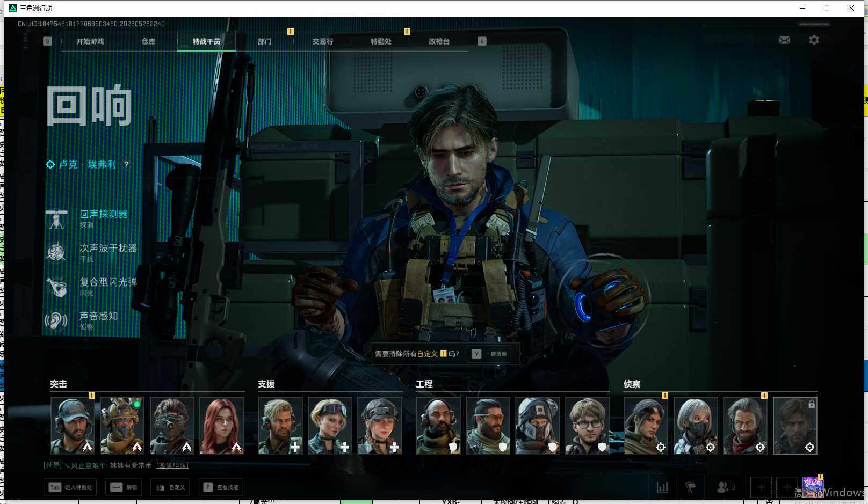
Task: Select the 回声探测器 skill icon
Action: click(x=56, y=219)
